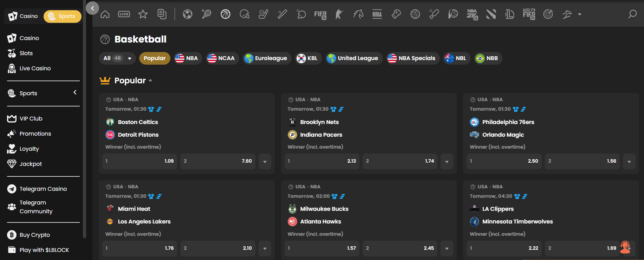Select the Dota 2 icon
644x260 pixels.
click(491, 14)
